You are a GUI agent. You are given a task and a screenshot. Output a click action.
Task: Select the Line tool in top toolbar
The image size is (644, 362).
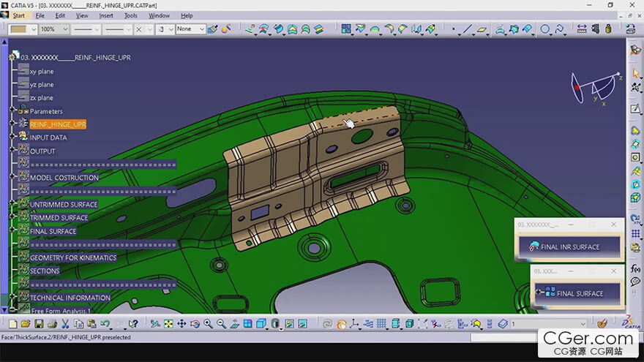[467, 29]
